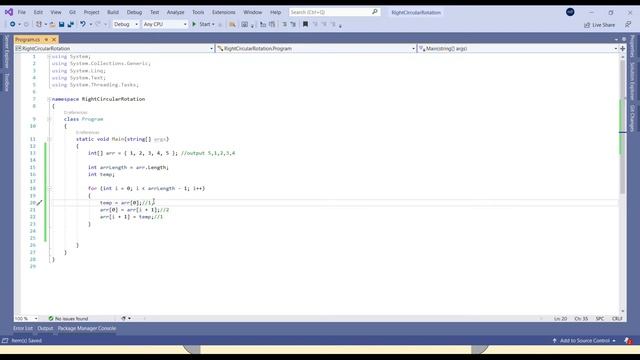640x360 pixels.
Task: Click the quick actions screwdriver icon at line 20
Action: [40, 203]
